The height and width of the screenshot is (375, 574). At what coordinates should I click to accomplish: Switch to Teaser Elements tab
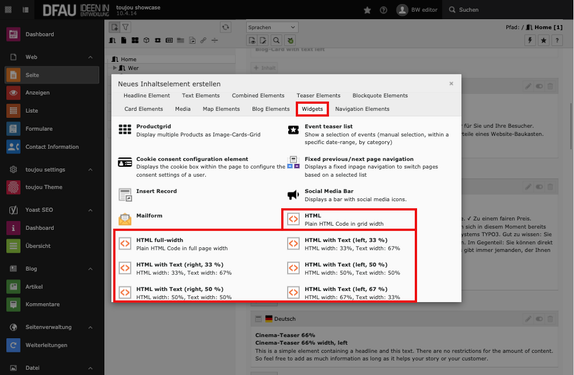point(318,96)
